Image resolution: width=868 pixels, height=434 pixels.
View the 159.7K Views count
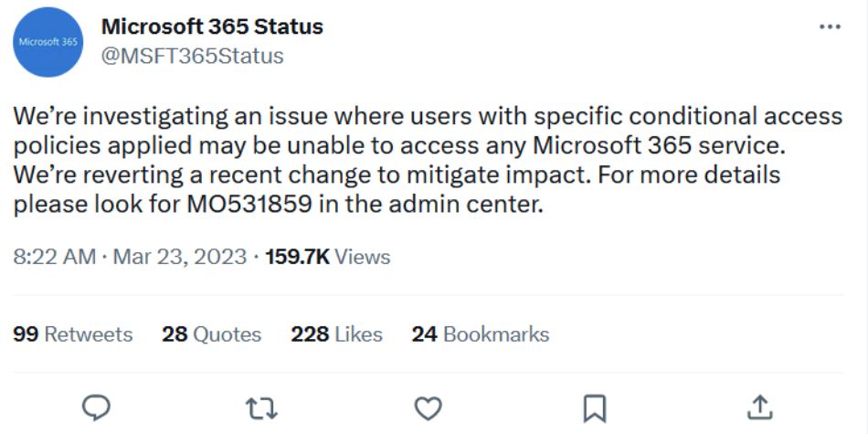click(328, 257)
